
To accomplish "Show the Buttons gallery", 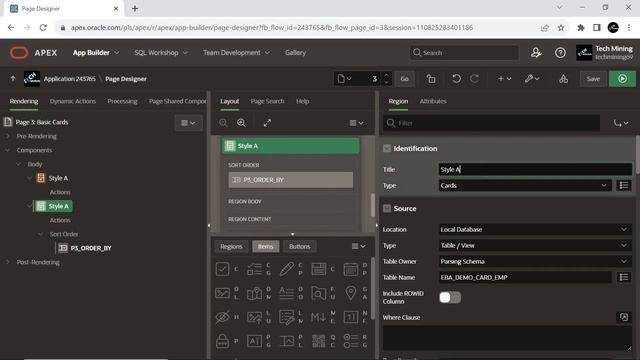I will click(x=300, y=247).
